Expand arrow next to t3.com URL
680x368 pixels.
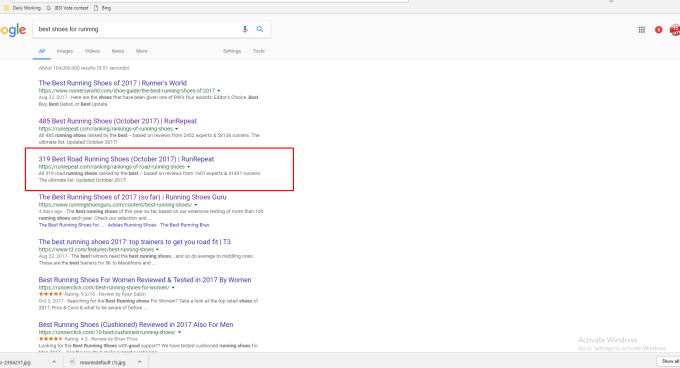[157, 250]
